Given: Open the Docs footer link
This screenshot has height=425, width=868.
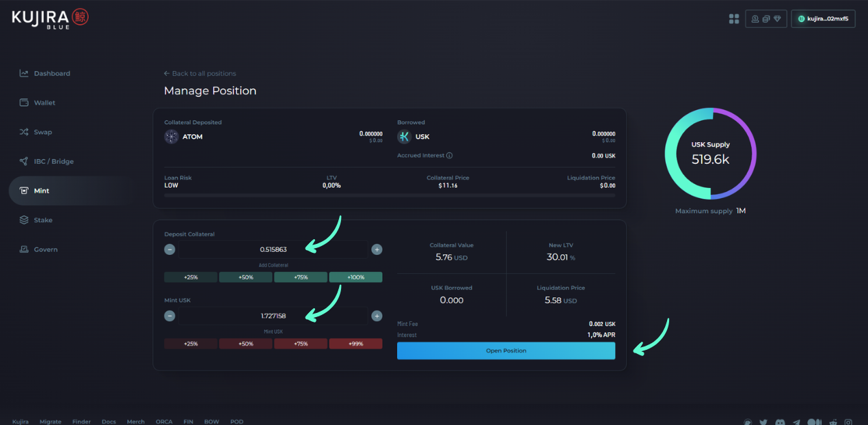Looking at the screenshot, I should tap(109, 422).
